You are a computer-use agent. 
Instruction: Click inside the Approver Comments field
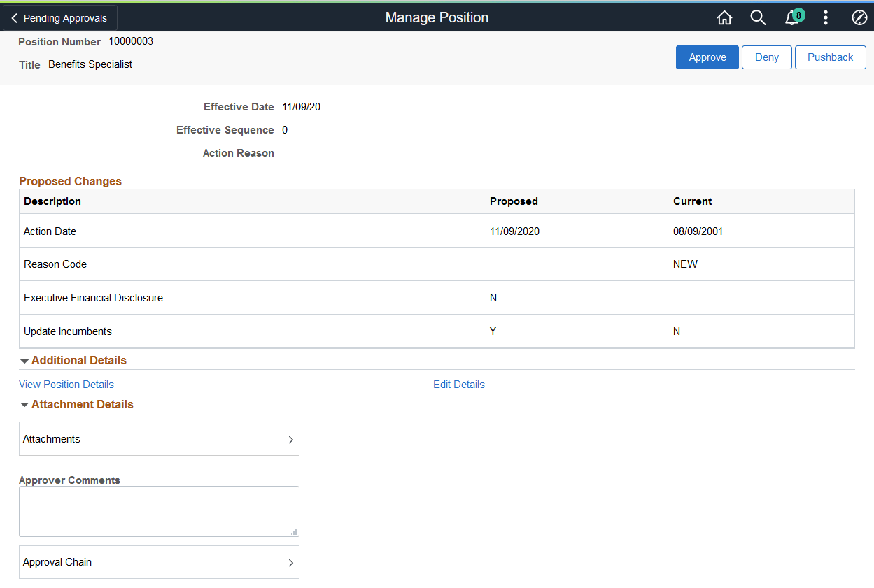(159, 511)
